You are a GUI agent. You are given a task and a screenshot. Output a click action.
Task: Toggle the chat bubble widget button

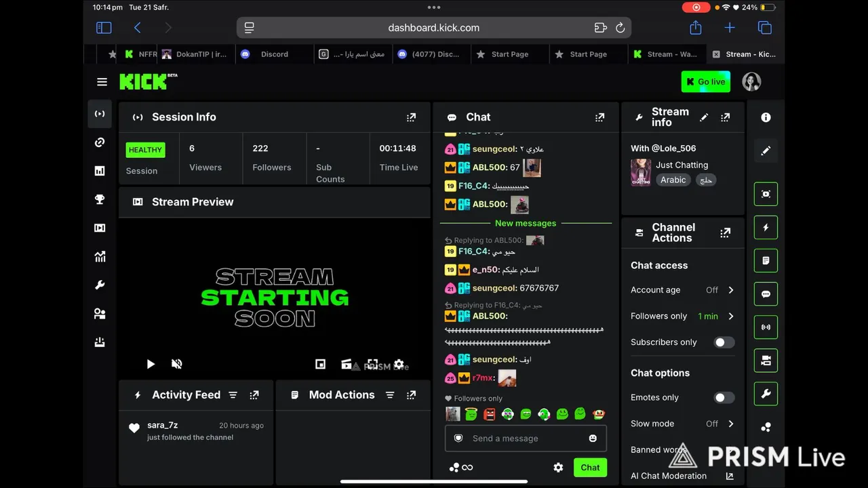(x=766, y=294)
